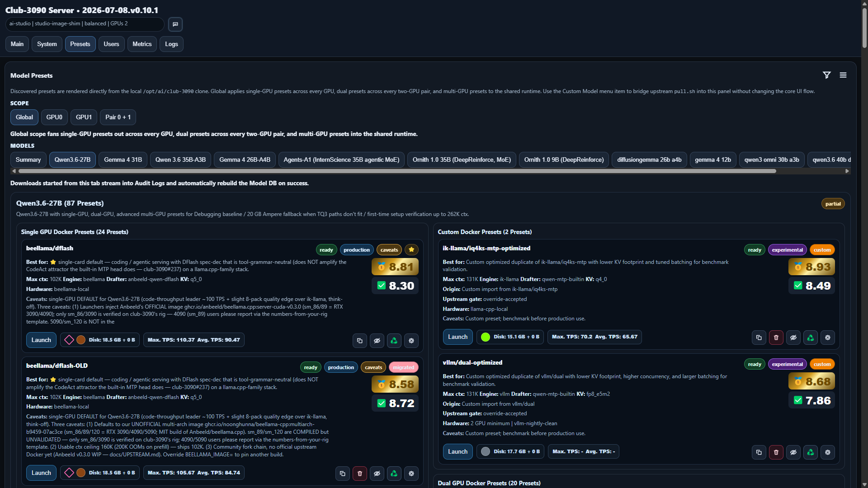Screen dimensions: 868x488
Task: Click recycle icon on beellama/dflash-OLD card
Action: point(394,474)
